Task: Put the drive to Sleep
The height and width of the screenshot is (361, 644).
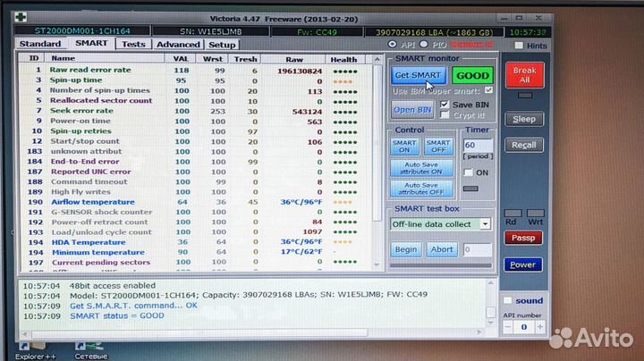Action: [523, 118]
